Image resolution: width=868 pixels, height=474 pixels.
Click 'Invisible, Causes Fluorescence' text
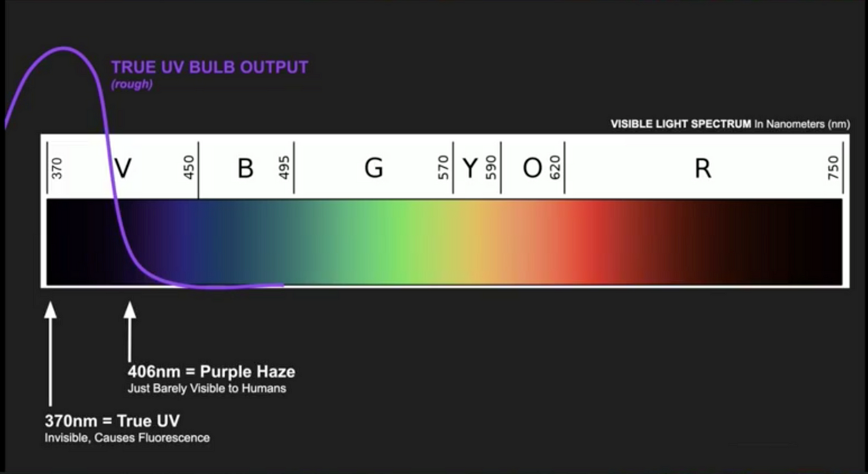point(127,438)
